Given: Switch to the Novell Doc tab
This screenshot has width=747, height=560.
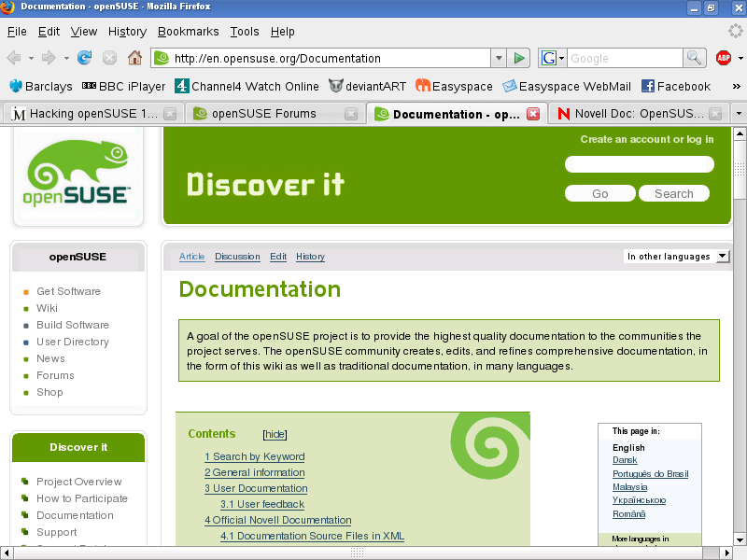Looking at the screenshot, I should pos(639,114).
